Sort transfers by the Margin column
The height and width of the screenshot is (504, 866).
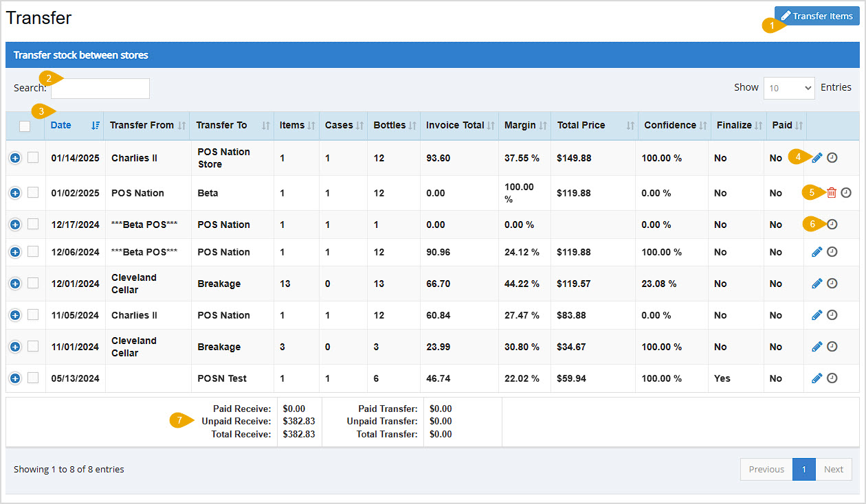click(521, 125)
